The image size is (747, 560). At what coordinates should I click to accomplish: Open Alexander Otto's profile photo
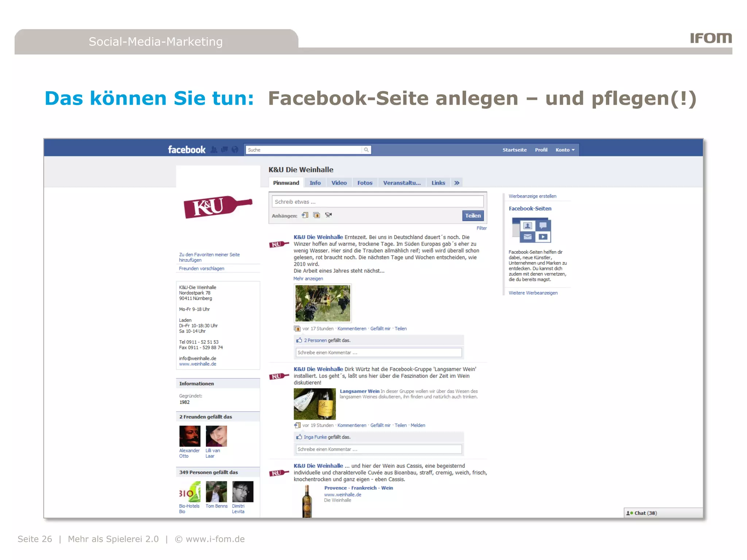tap(190, 436)
